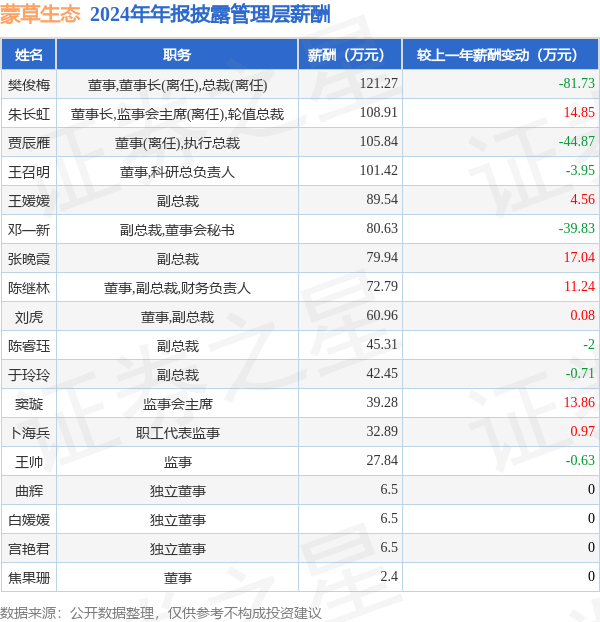Click the 蒙草生态 title text

pyautogui.click(x=40, y=14)
